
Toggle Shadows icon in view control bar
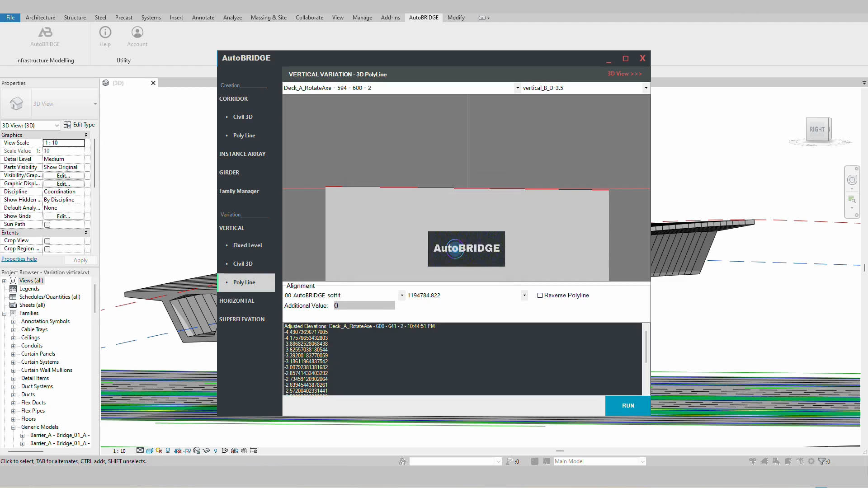pos(168,450)
